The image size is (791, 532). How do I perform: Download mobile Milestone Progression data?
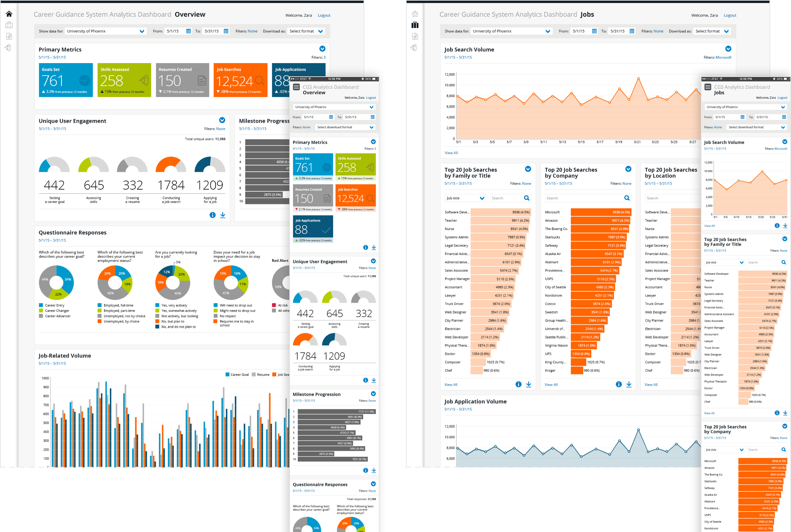[374, 470]
